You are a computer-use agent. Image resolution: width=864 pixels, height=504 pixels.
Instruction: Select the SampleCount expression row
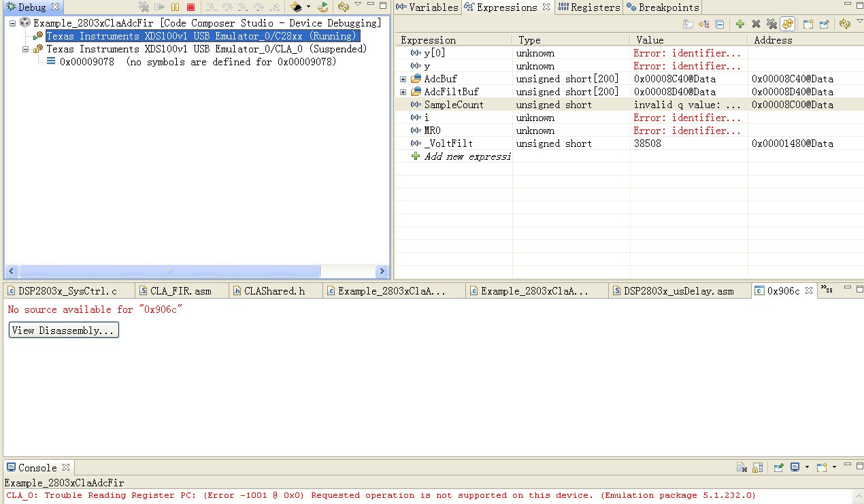point(629,105)
